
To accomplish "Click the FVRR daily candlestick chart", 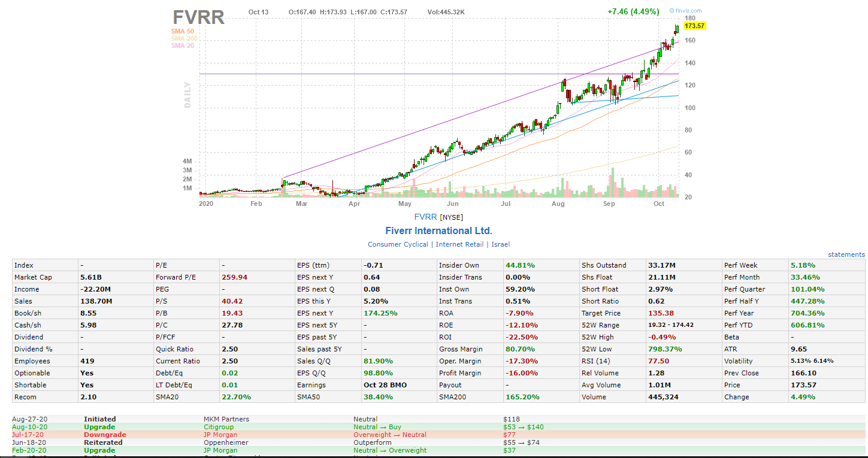I will (x=438, y=108).
